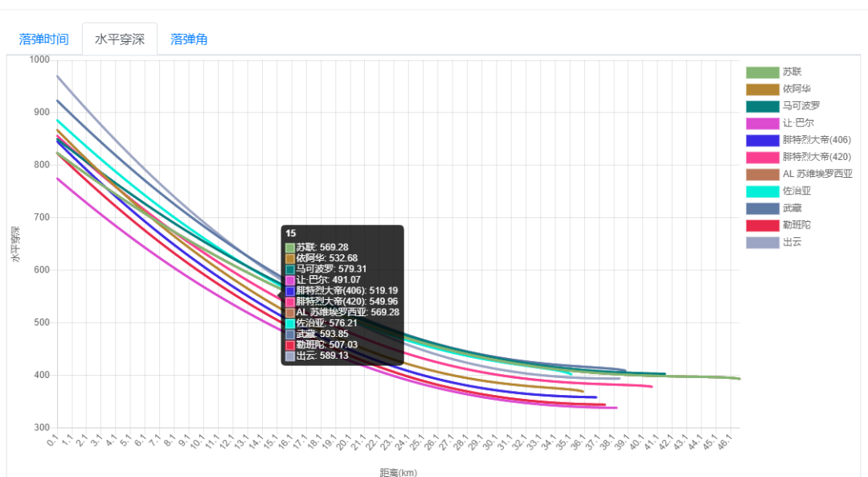Click the 出云 legend label text
This screenshot has width=868, height=477.
(792, 243)
